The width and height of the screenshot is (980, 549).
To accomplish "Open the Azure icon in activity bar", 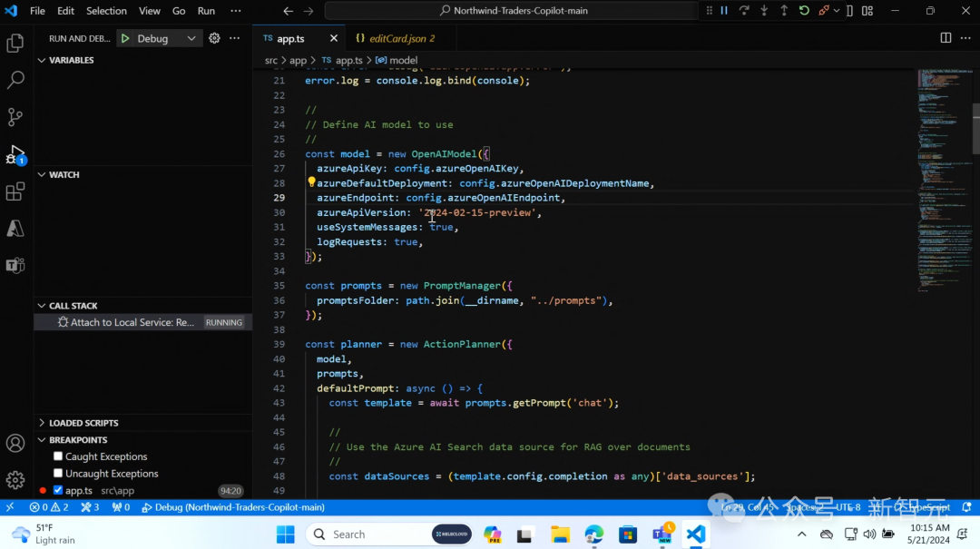I will pos(15,229).
